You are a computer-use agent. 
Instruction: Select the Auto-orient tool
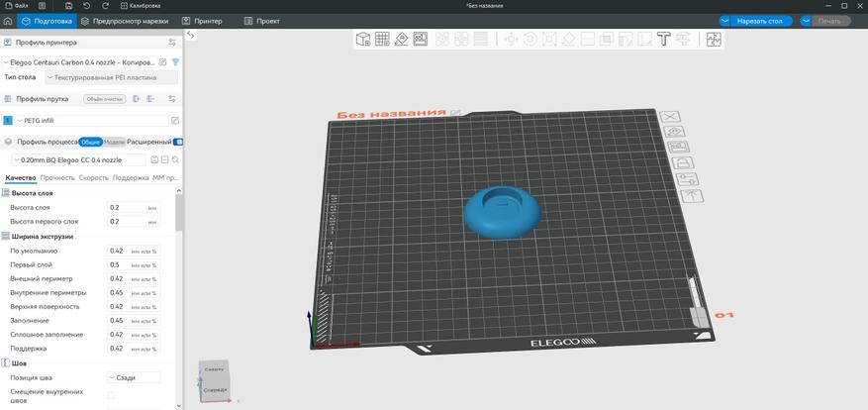[x=402, y=39]
